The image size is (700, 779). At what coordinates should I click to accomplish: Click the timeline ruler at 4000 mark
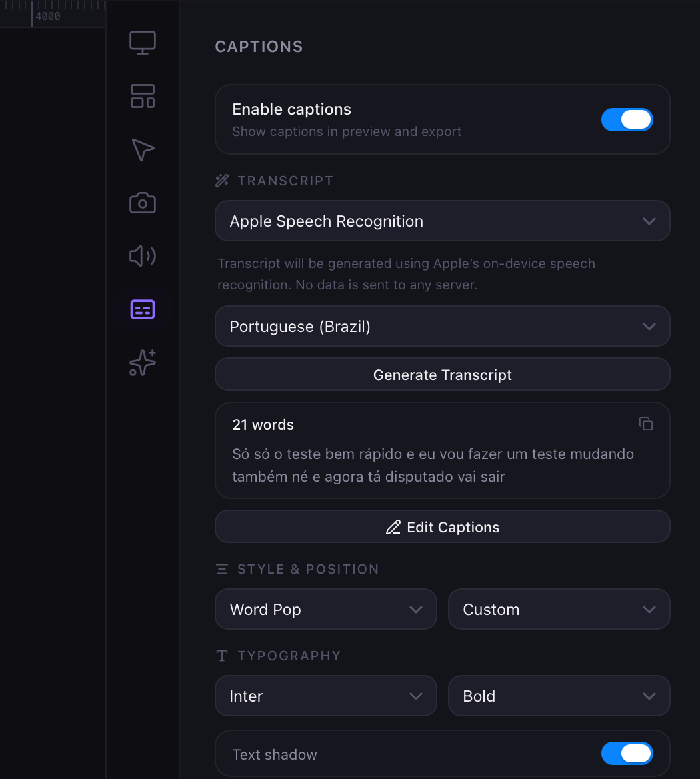[x=32, y=15]
